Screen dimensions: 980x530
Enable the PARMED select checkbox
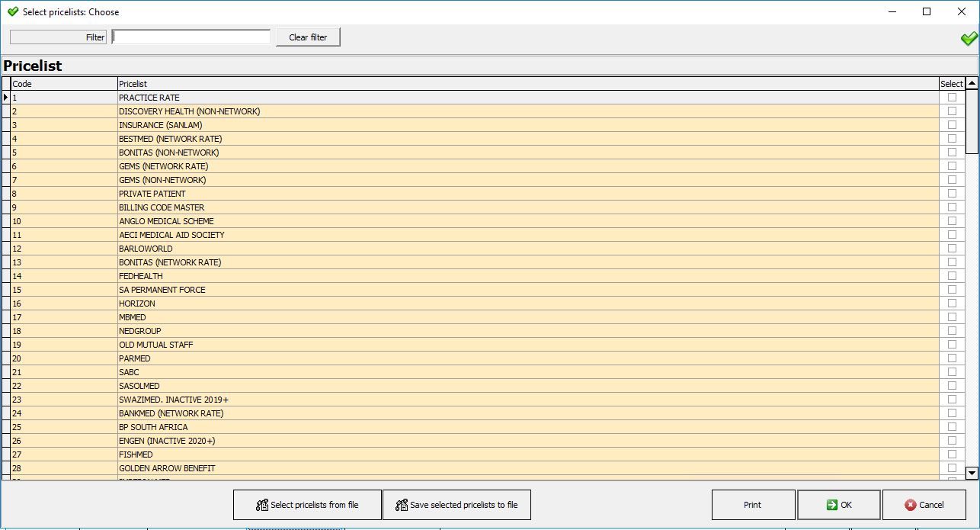952,358
